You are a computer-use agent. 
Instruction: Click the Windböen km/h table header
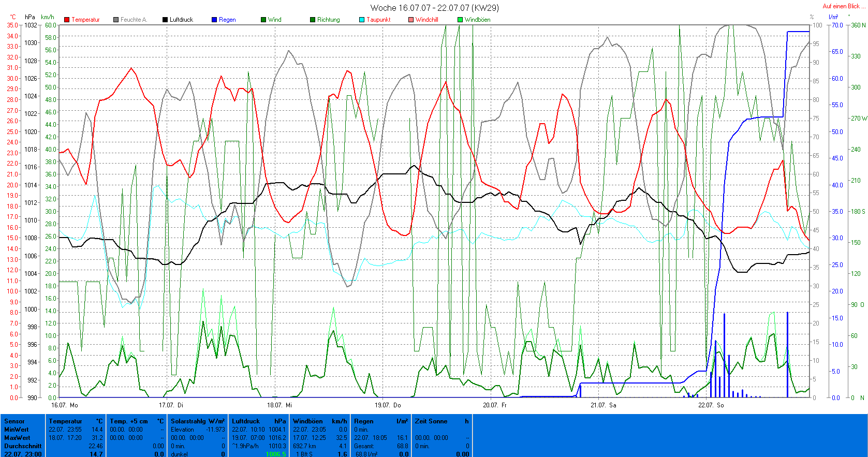pyautogui.click(x=319, y=421)
